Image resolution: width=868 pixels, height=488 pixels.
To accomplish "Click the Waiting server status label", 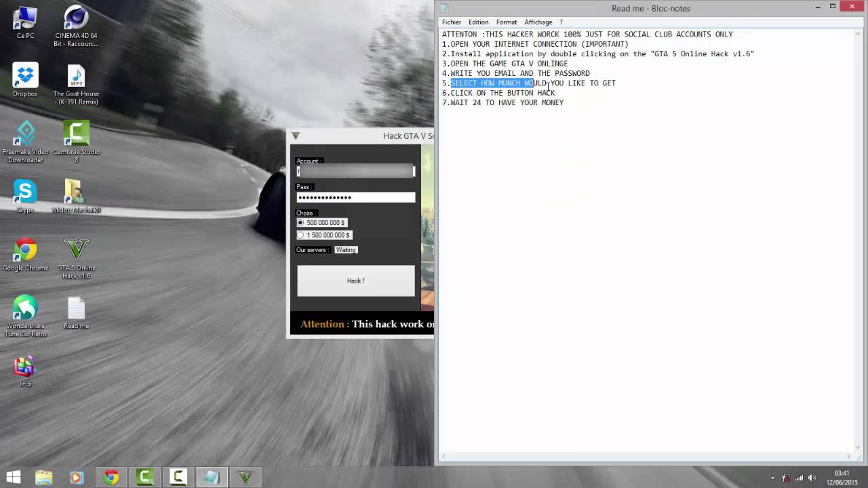I will [346, 250].
